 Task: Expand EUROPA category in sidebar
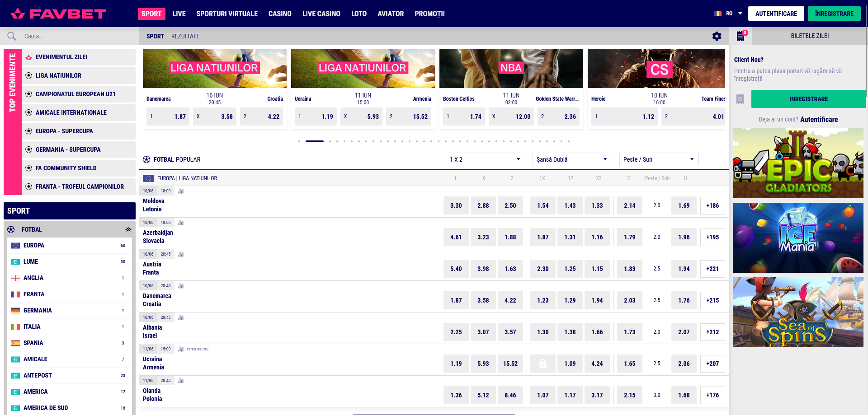click(70, 246)
